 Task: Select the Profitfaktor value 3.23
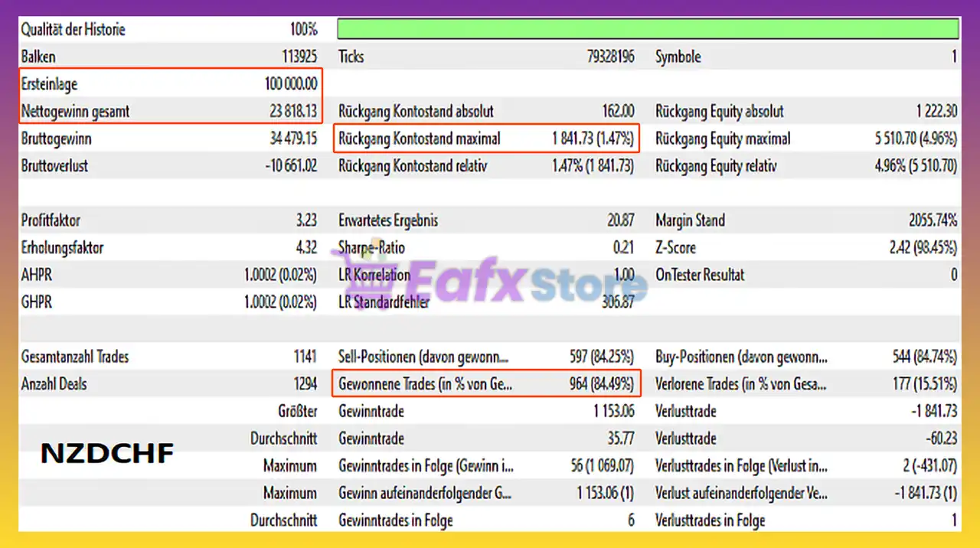coord(305,220)
